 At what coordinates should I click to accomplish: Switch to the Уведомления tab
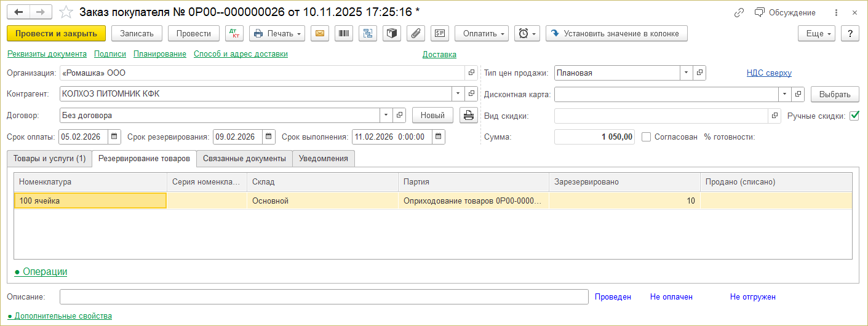324,158
